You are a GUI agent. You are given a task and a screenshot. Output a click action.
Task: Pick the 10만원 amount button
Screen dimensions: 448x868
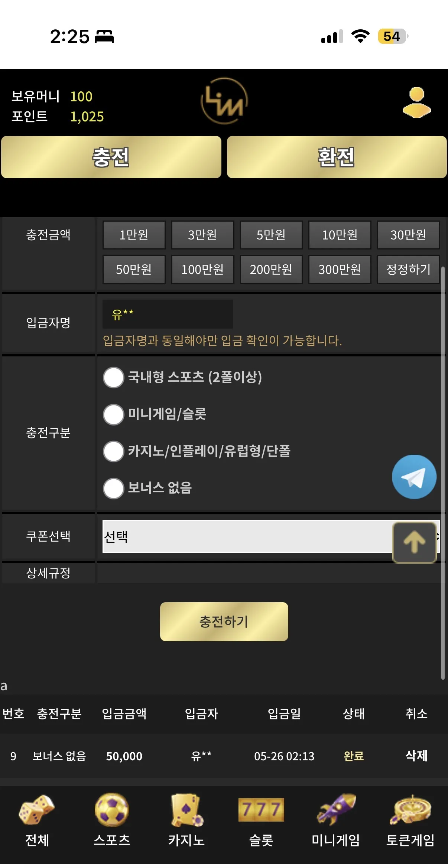(340, 235)
